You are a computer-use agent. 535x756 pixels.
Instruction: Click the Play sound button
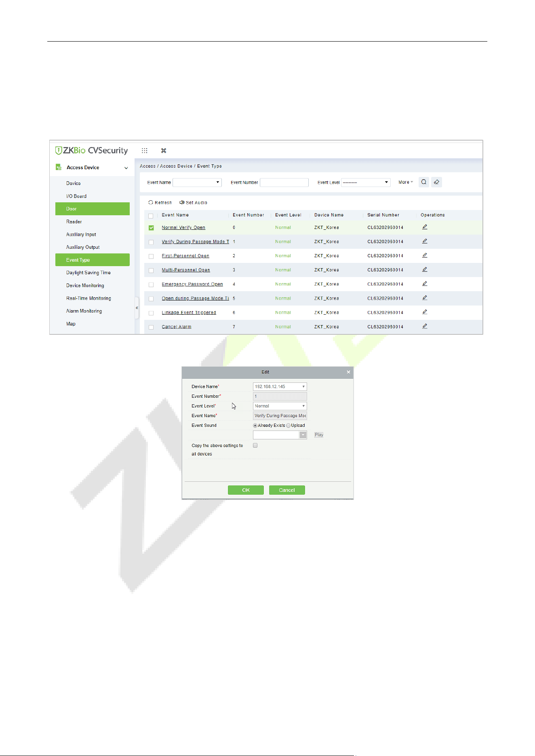pos(319,435)
